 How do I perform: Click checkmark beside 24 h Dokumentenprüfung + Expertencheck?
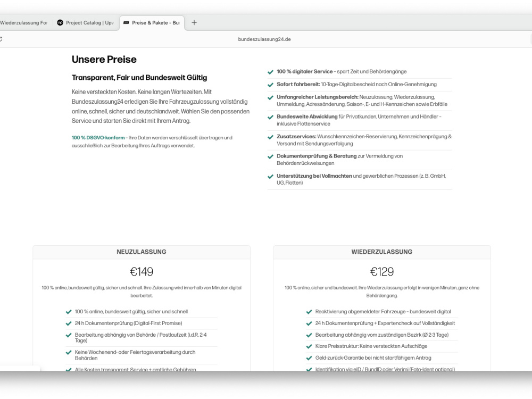(x=309, y=323)
